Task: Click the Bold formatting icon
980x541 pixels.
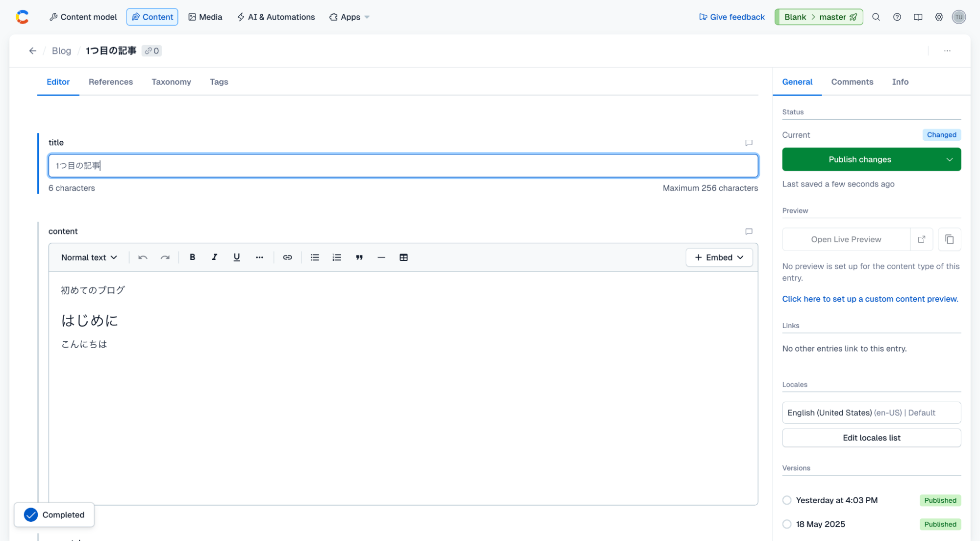Action: coord(192,257)
